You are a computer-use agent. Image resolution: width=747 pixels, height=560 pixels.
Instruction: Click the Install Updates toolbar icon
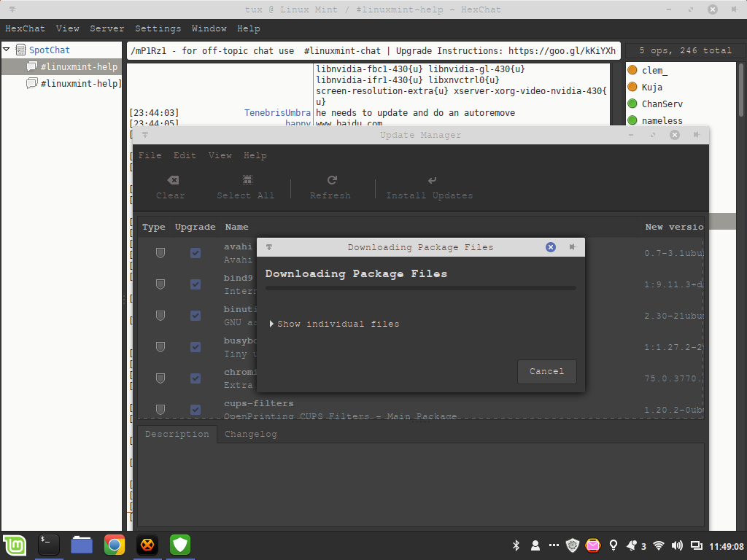coord(432,180)
